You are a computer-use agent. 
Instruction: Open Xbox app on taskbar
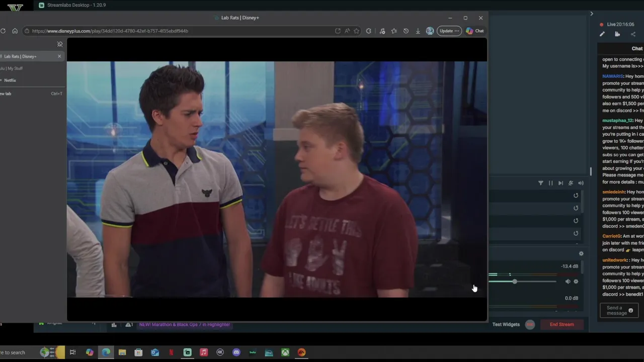click(x=285, y=352)
